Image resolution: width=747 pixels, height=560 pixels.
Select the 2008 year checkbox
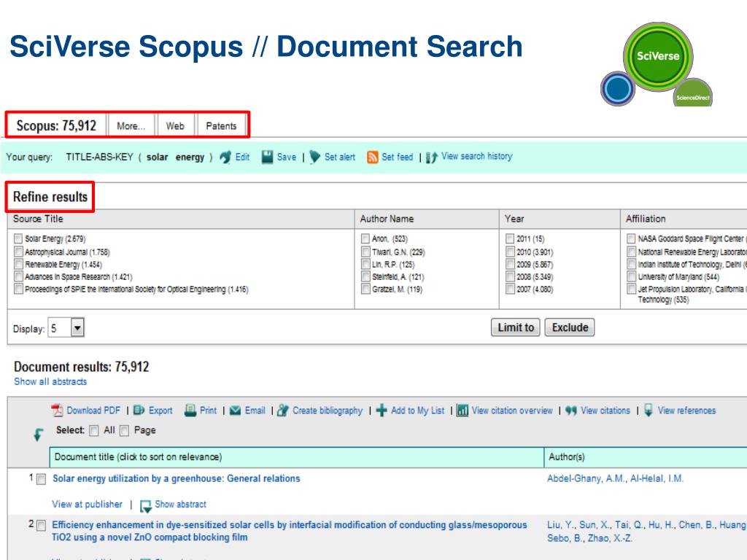[x=510, y=276]
